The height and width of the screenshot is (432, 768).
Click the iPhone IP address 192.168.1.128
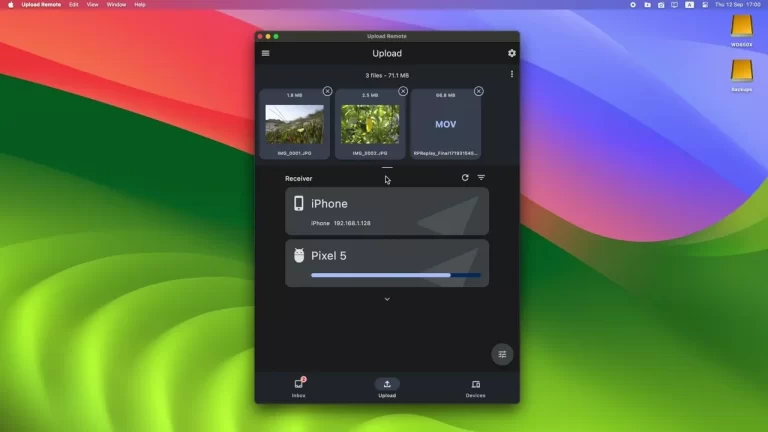pos(352,223)
